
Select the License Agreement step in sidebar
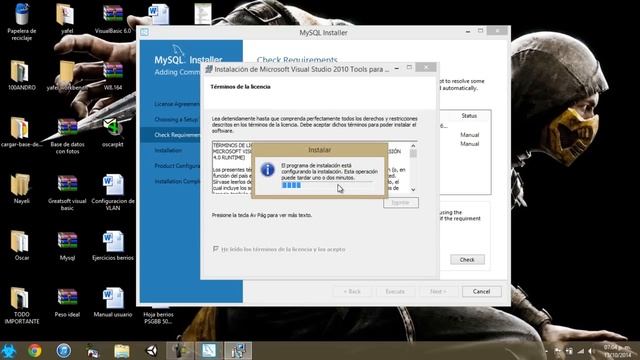click(x=177, y=104)
